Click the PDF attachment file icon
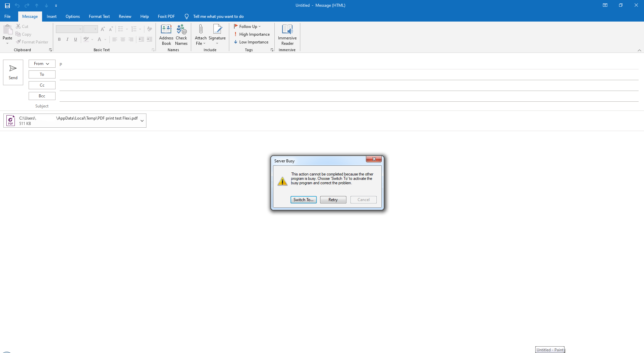 (x=11, y=121)
